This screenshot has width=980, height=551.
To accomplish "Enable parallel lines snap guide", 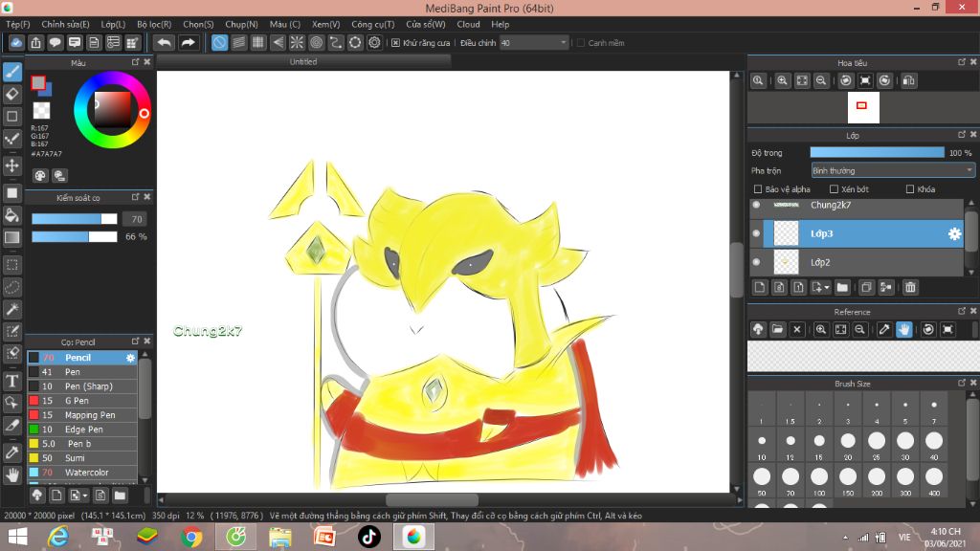I will (238, 42).
